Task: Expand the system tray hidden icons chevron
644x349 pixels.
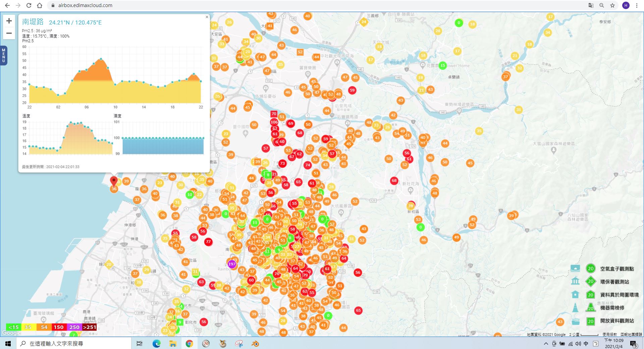Action: 546,343
